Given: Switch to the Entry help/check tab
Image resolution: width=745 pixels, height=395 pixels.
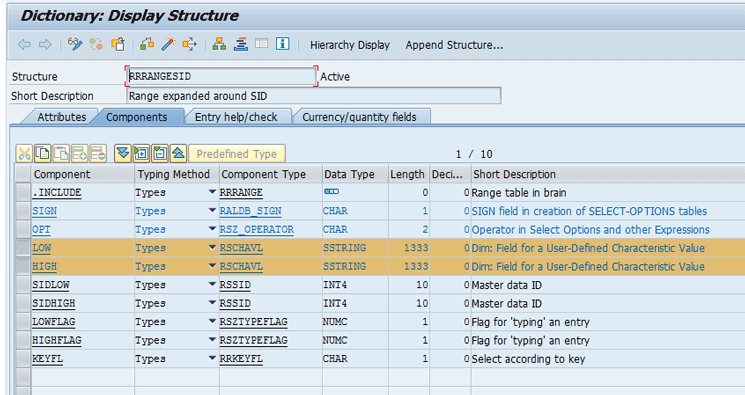Looking at the screenshot, I should tap(236, 117).
